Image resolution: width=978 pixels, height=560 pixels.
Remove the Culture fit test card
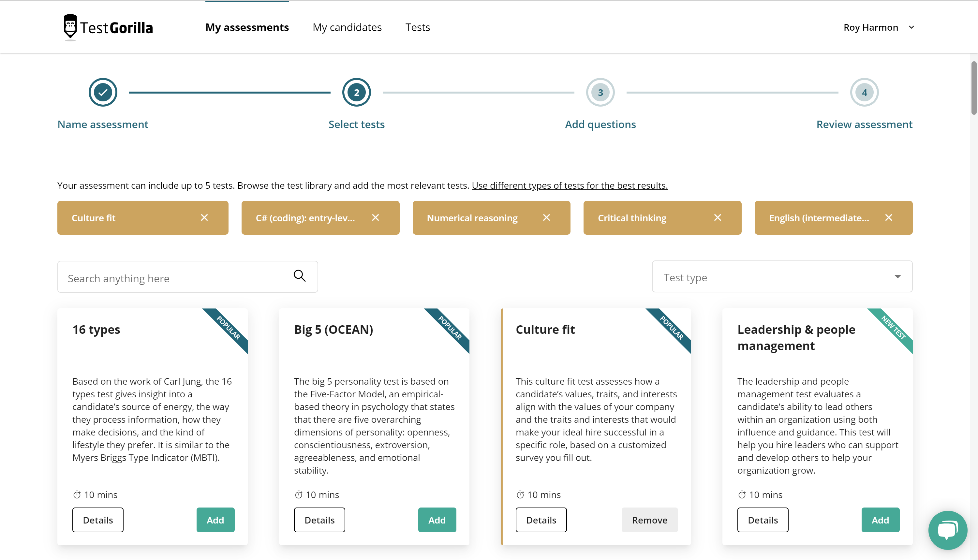tap(649, 520)
